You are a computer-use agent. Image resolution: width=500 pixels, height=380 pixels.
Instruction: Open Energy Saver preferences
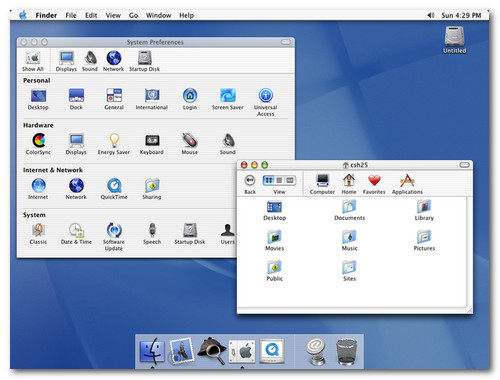pyautogui.click(x=114, y=144)
